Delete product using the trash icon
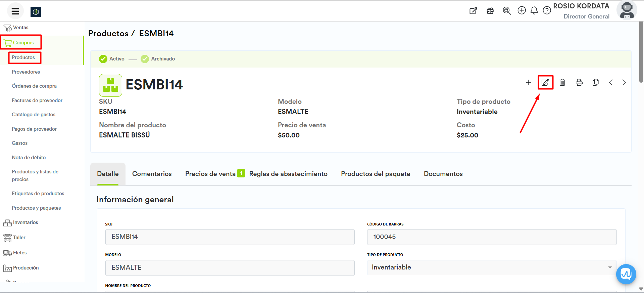Viewport: 644px width, 293px height. coord(562,82)
